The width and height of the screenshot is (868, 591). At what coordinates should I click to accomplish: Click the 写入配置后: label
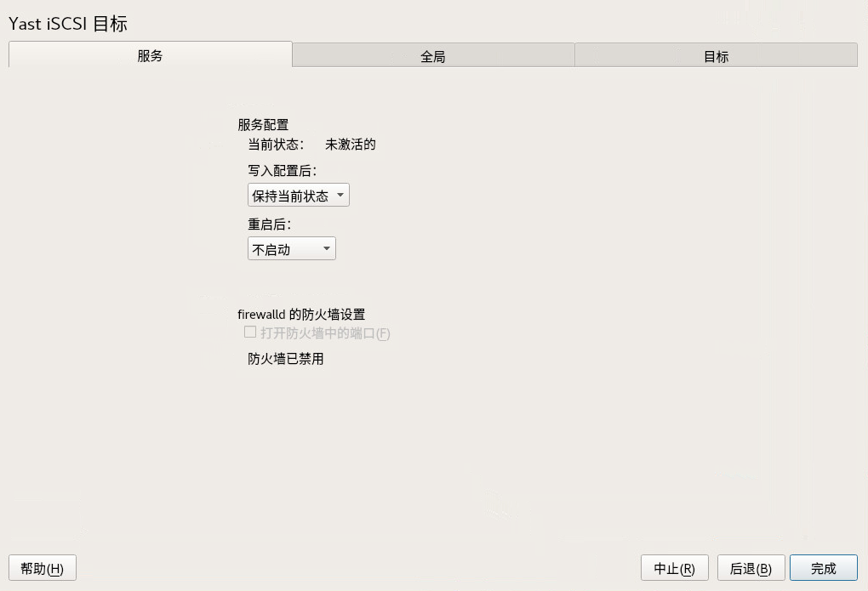(283, 170)
